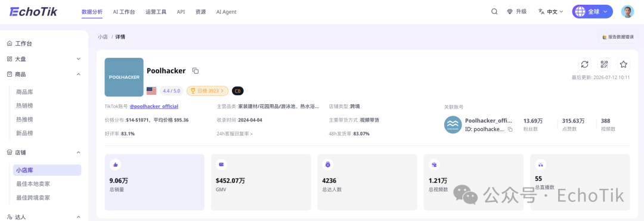Screen dimensions: 644x221
Task: Copy the linked account ID
Action: click(x=510, y=129)
